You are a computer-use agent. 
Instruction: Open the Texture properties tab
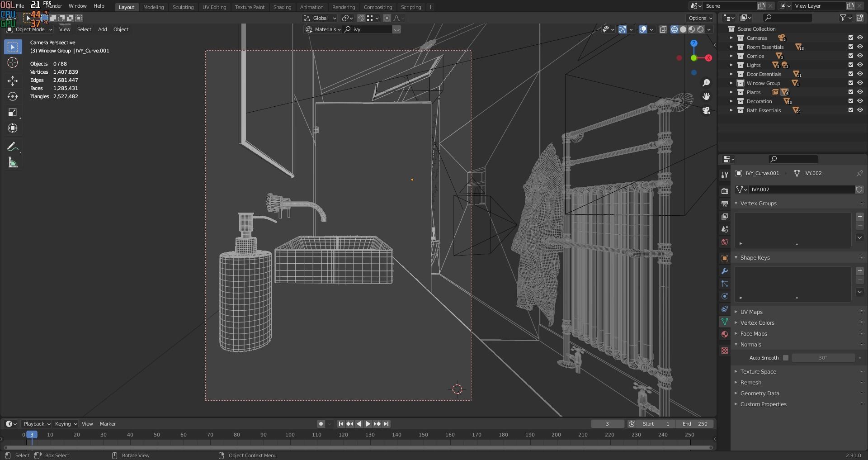click(725, 350)
